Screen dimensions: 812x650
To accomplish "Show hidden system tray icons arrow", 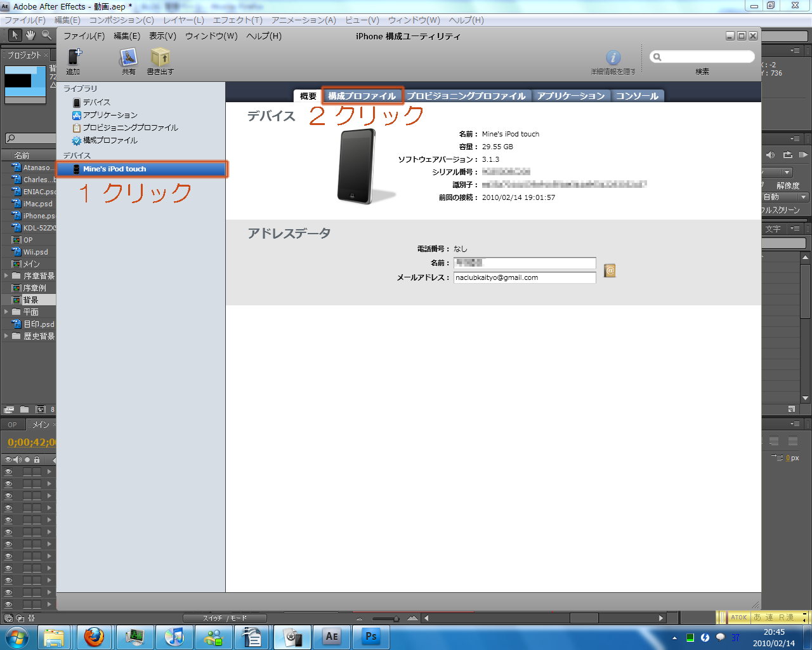I will pos(674,637).
